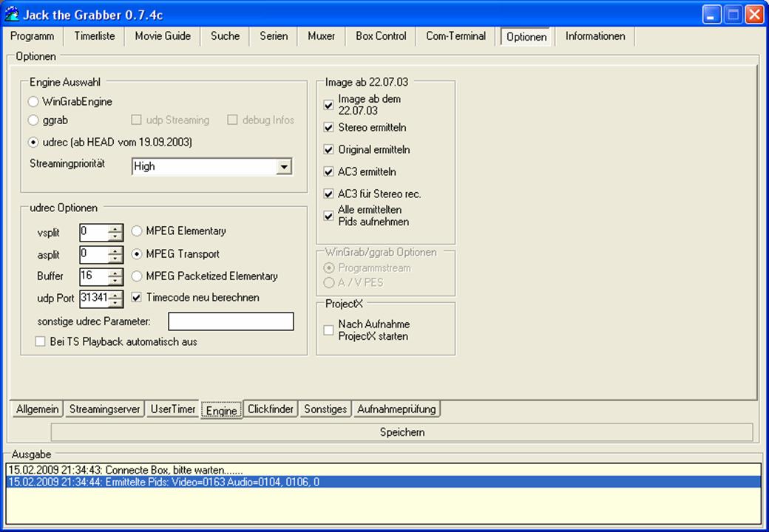Click the Speichern button
769x532 pixels.
(402, 432)
